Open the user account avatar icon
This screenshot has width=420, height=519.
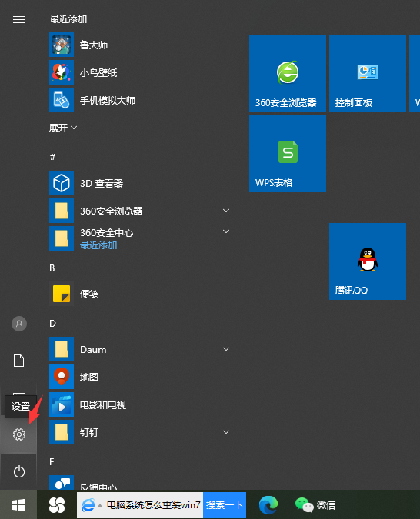19,324
